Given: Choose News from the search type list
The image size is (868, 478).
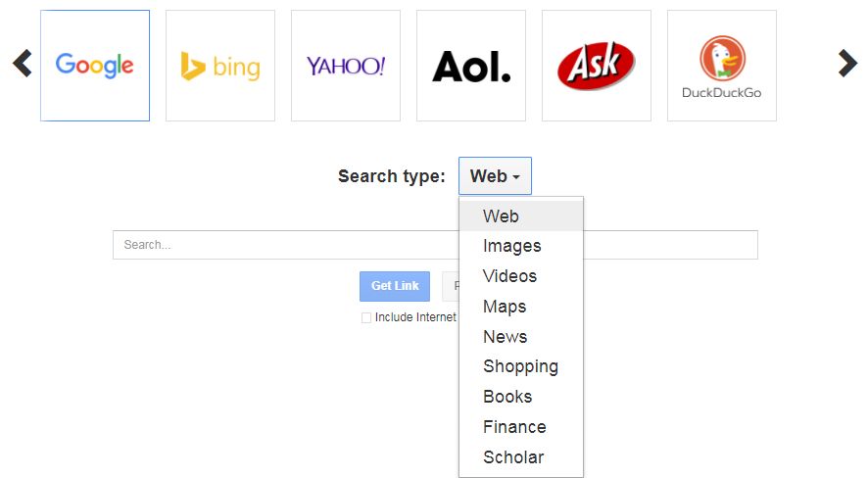Looking at the screenshot, I should [x=505, y=337].
